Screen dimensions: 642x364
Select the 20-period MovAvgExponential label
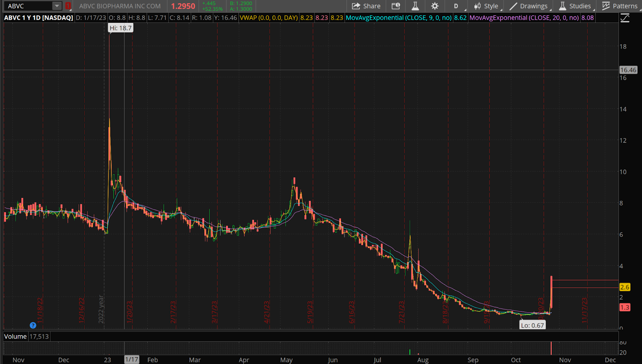click(524, 18)
